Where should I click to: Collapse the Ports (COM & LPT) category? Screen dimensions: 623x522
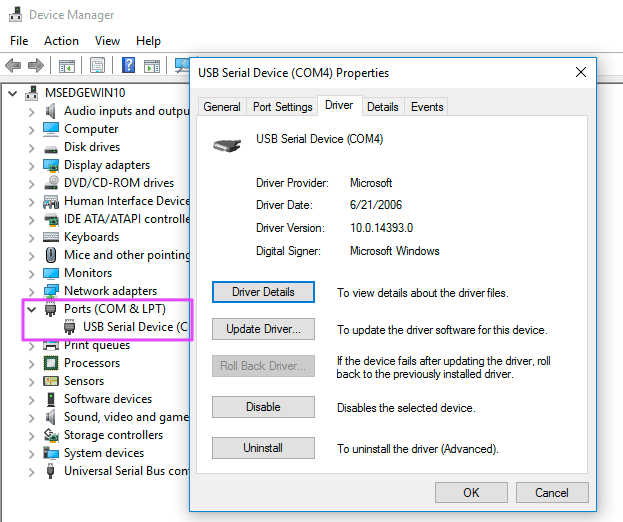pos(31,309)
